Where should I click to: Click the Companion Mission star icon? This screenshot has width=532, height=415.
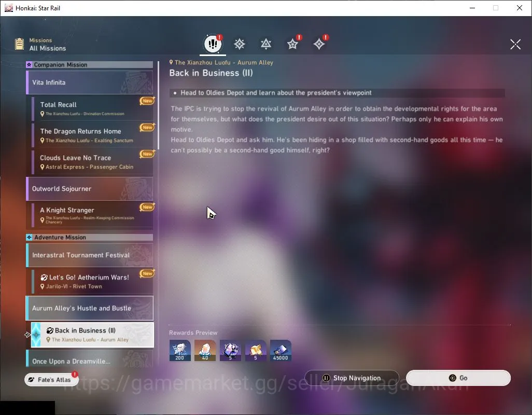[29, 64]
